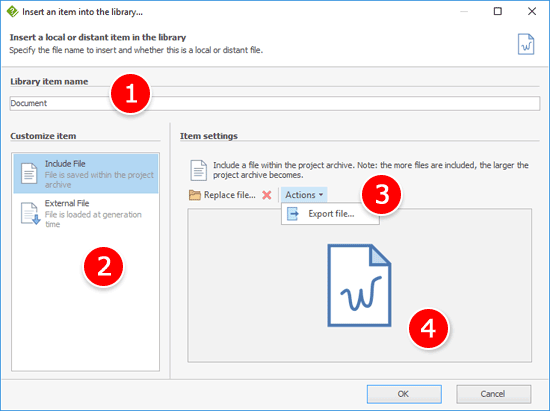This screenshot has width=550, height=411.
Task: Click the large Word document preview icon
Action: pyautogui.click(x=359, y=285)
